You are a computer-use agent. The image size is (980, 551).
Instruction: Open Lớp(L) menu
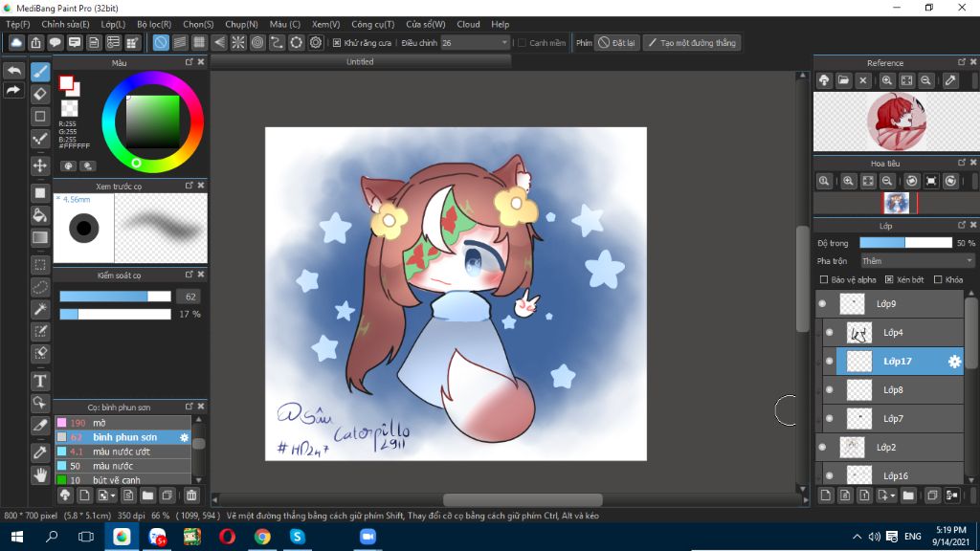click(x=113, y=24)
